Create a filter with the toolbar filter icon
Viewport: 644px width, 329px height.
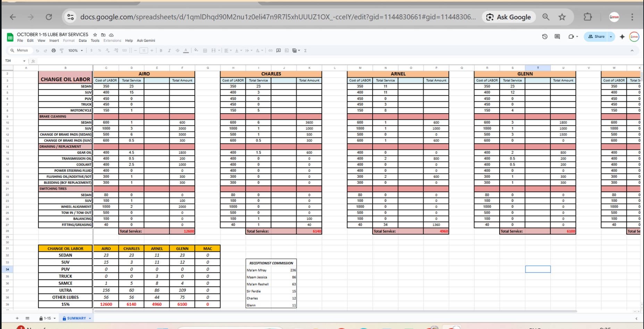[x=295, y=51]
